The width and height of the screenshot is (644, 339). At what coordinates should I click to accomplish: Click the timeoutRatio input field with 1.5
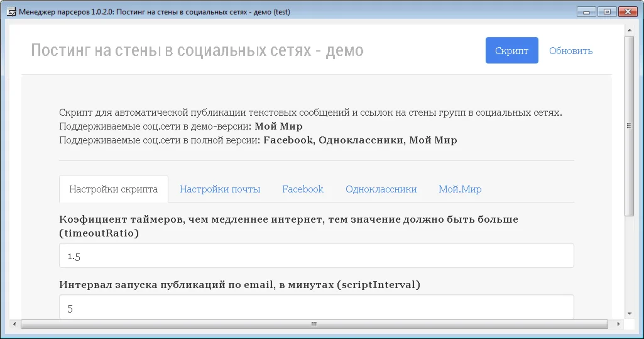tap(316, 255)
